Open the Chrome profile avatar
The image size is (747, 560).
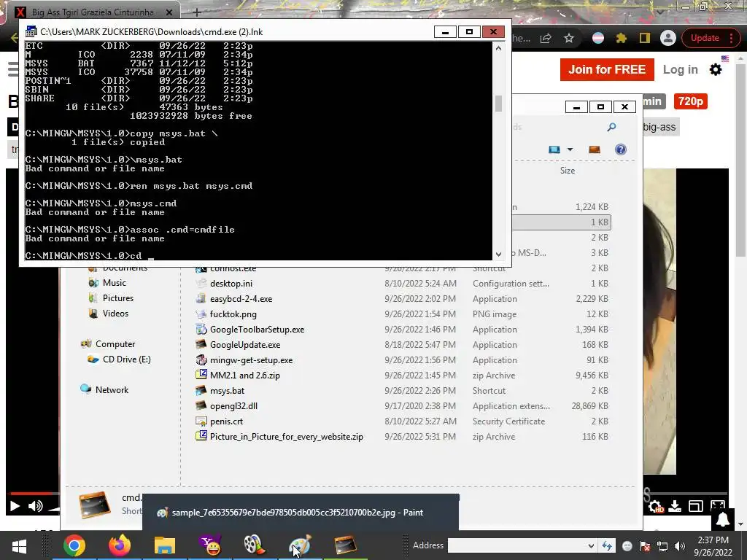668,38
